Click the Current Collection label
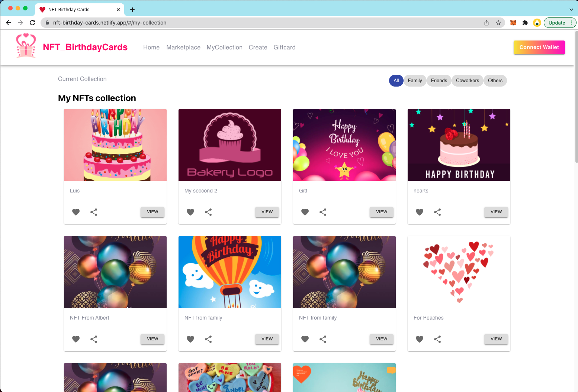 pos(82,79)
